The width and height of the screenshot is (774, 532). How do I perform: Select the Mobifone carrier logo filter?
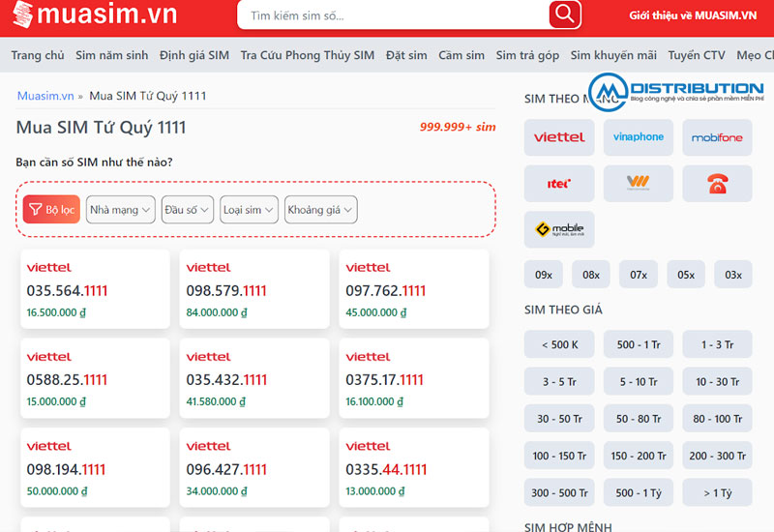click(717, 137)
